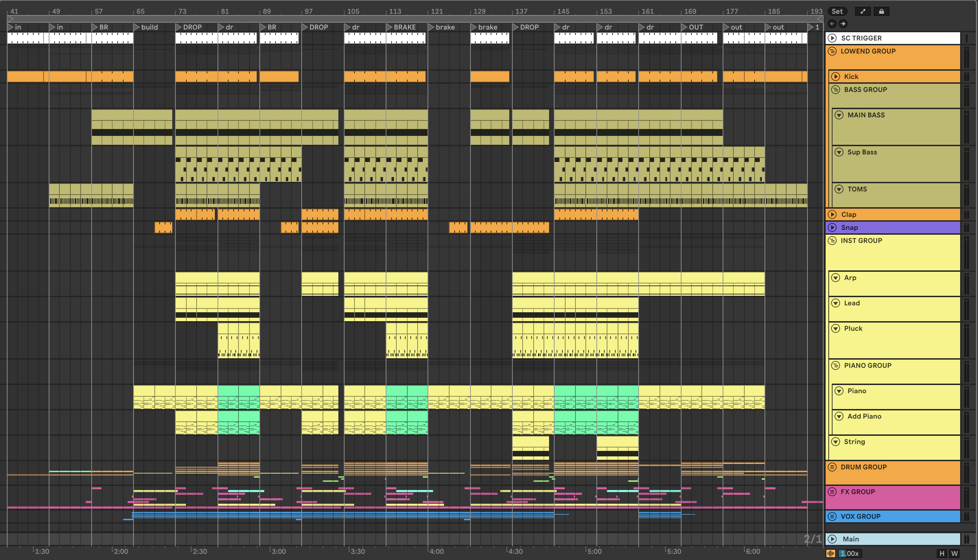Collapse the Pluck track arrow
Image resolution: width=978 pixels, height=560 pixels.
click(836, 328)
